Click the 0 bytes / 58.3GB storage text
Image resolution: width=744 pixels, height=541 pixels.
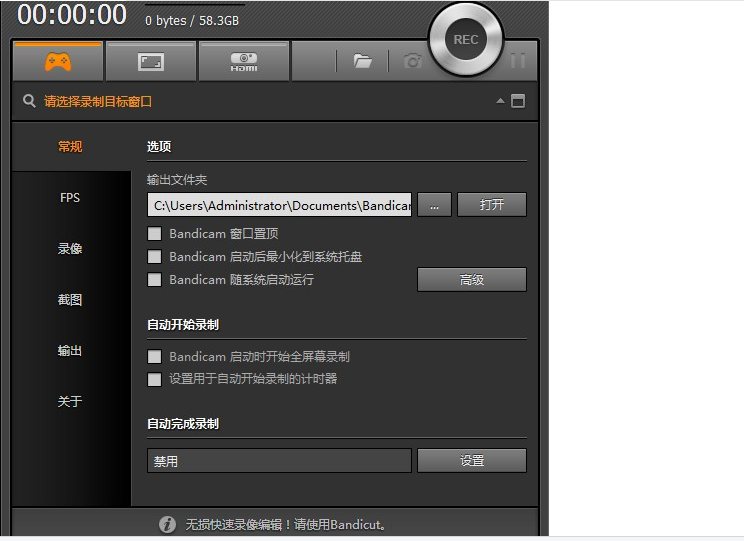tap(192, 20)
